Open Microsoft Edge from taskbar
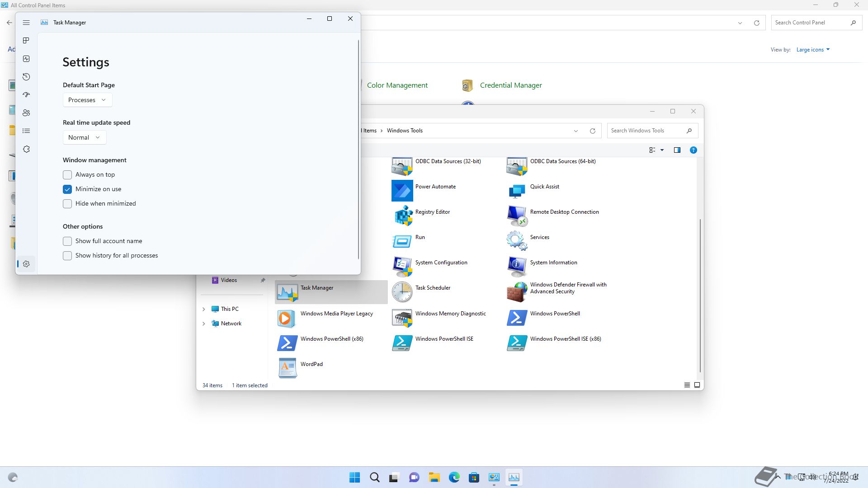This screenshot has height=488, width=868. [x=454, y=477]
